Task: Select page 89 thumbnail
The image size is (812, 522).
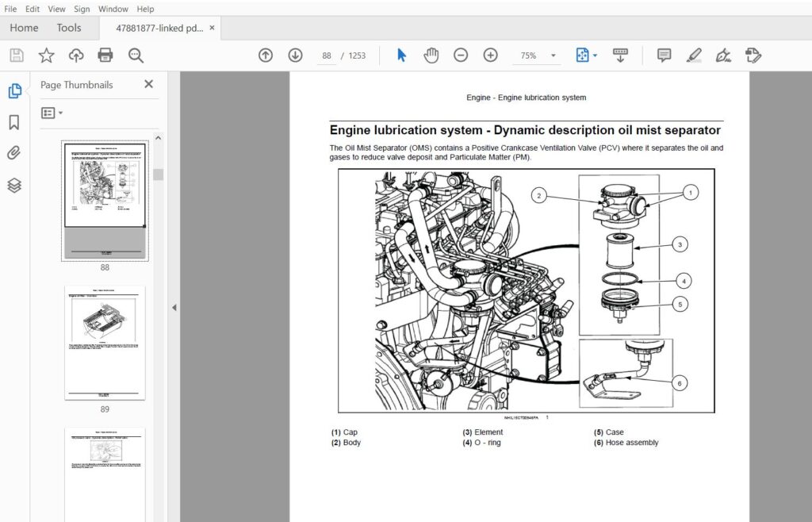Action: 105,343
